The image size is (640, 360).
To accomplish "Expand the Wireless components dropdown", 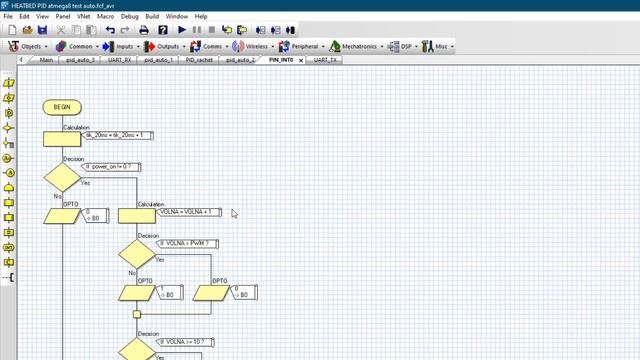I will tap(273, 47).
